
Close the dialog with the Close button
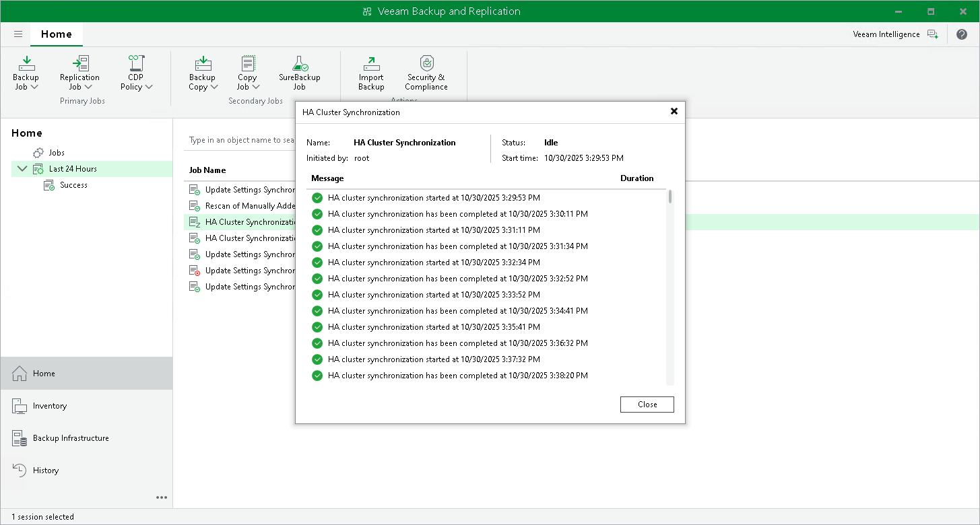pyautogui.click(x=647, y=405)
